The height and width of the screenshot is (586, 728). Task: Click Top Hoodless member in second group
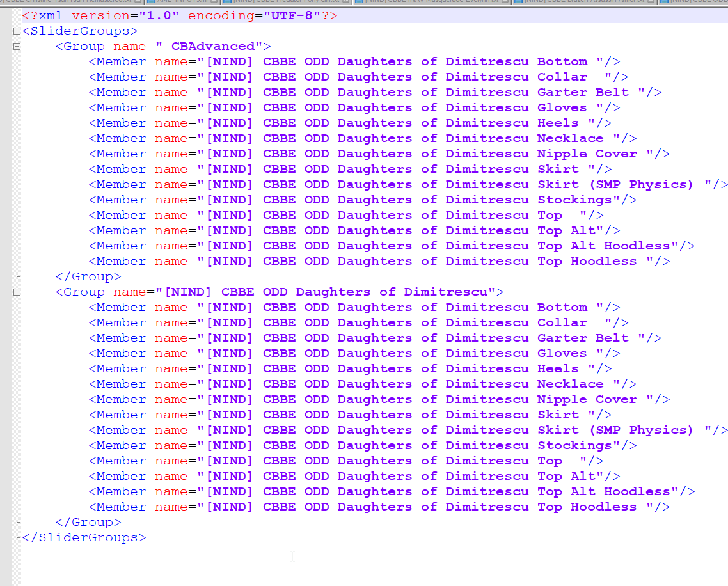pos(379,507)
